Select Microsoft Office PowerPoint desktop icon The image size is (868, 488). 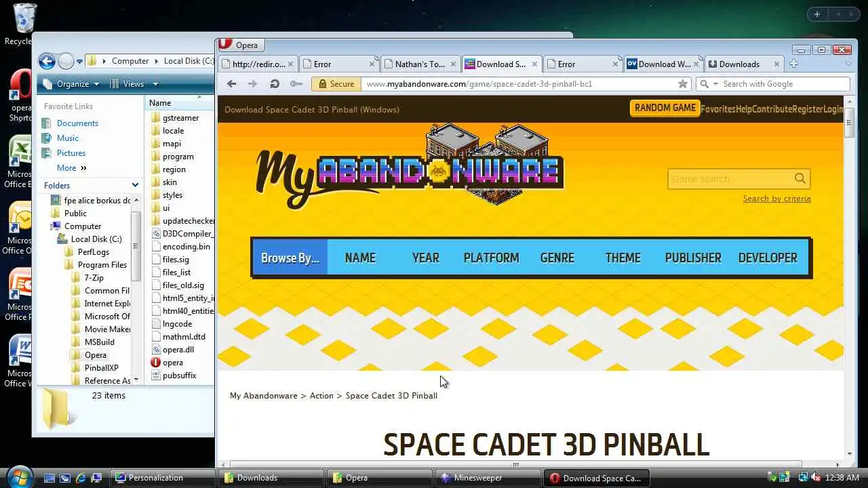19,295
